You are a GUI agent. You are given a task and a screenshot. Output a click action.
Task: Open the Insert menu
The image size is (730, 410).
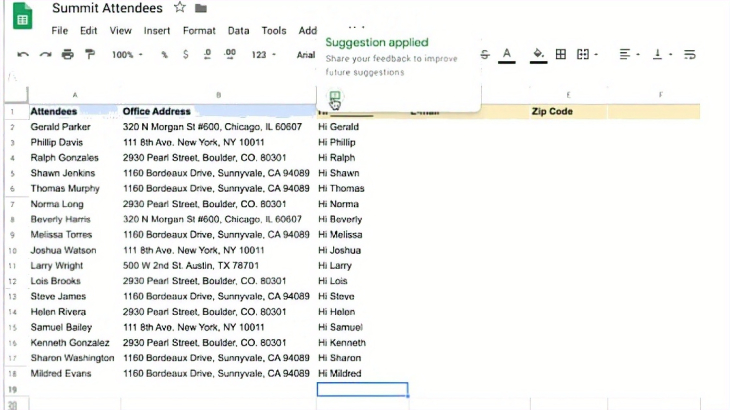[x=157, y=31]
